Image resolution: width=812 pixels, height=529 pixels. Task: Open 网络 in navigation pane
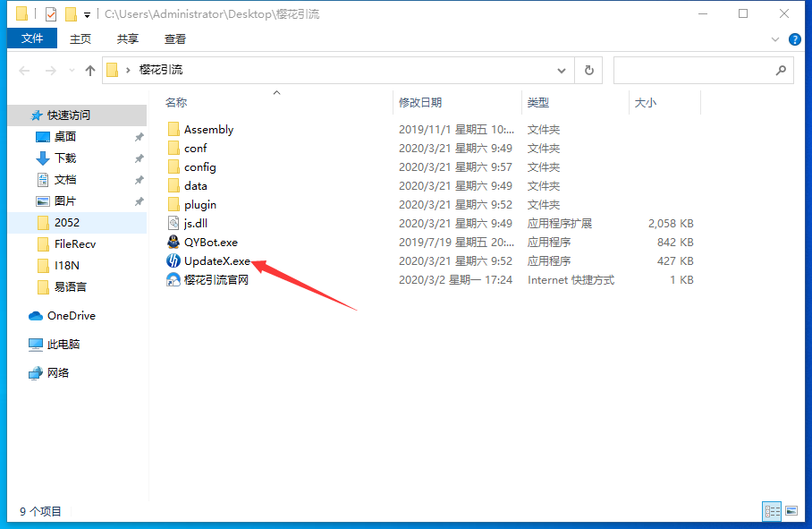(x=49, y=373)
